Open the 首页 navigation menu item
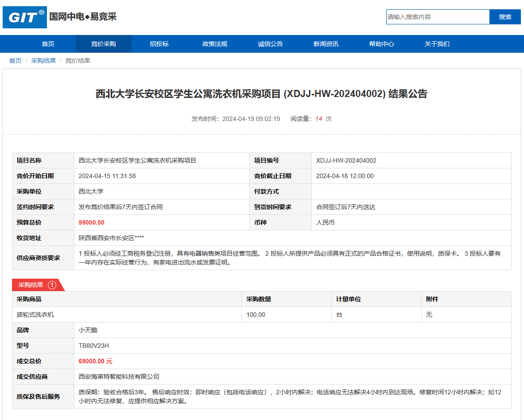524x420 pixels. 48,44
